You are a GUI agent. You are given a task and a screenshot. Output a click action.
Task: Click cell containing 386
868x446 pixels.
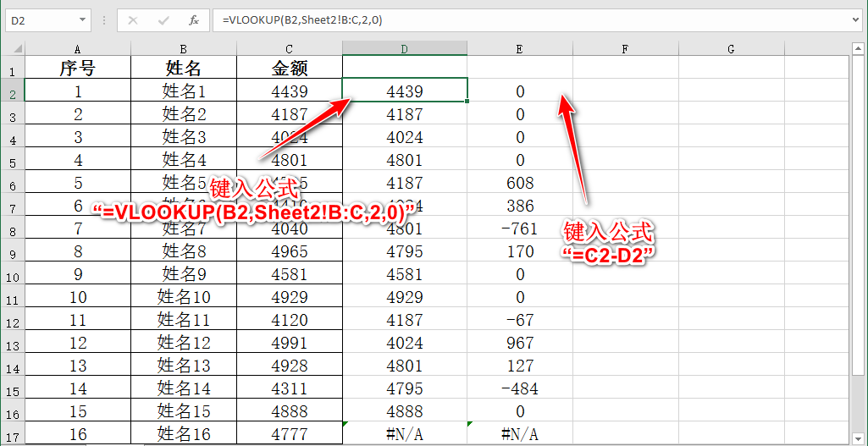pyautogui.click(x=520, y=206)
